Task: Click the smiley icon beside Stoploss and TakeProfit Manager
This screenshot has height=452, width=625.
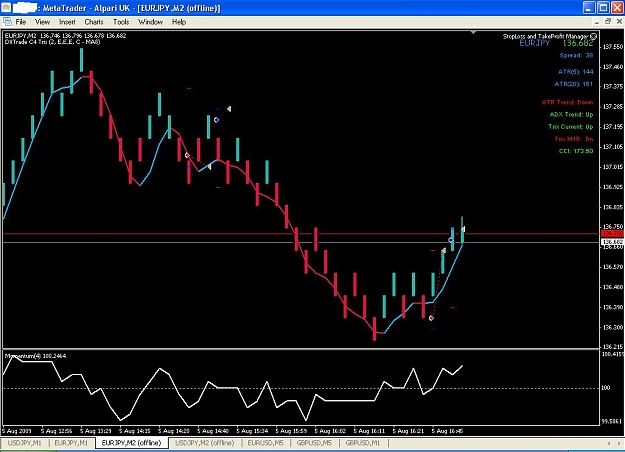Action: point(594,36)
